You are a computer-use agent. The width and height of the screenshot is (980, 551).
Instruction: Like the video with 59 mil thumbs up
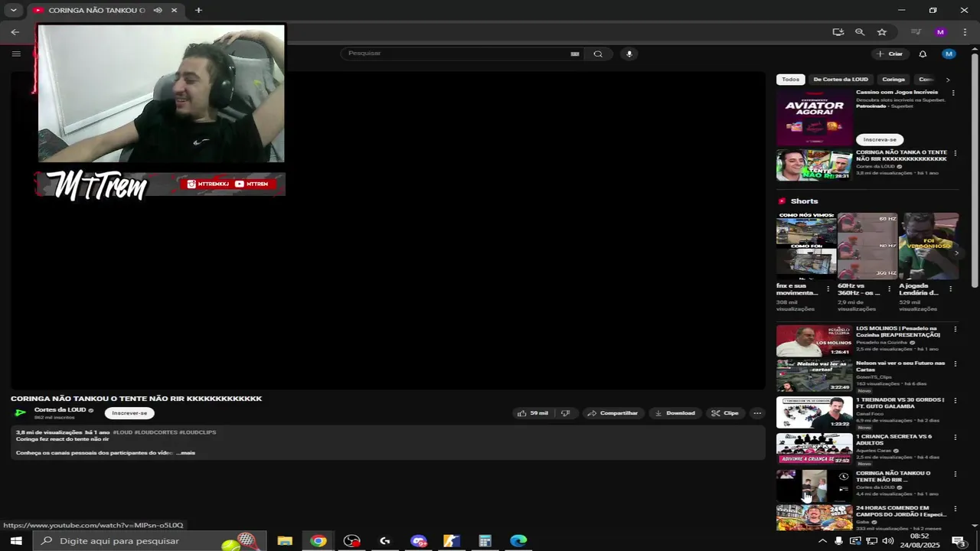click(533, 413)
